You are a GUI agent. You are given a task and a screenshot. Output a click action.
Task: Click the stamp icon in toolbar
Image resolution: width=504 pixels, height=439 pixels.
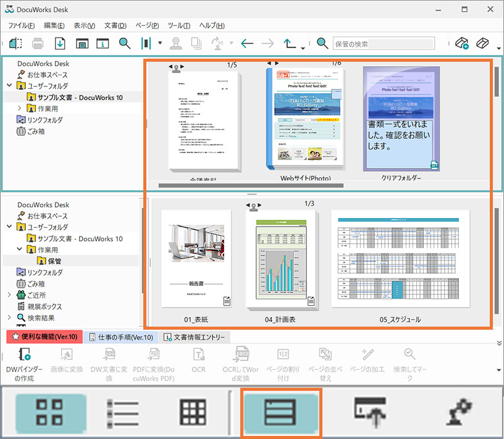[x=175, y=43]
